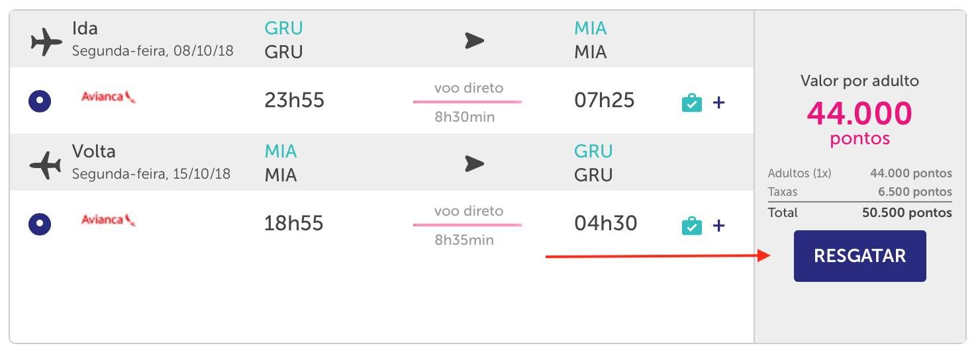
Task: Click the Avianca logo on return flight
Action: point(109,220)
